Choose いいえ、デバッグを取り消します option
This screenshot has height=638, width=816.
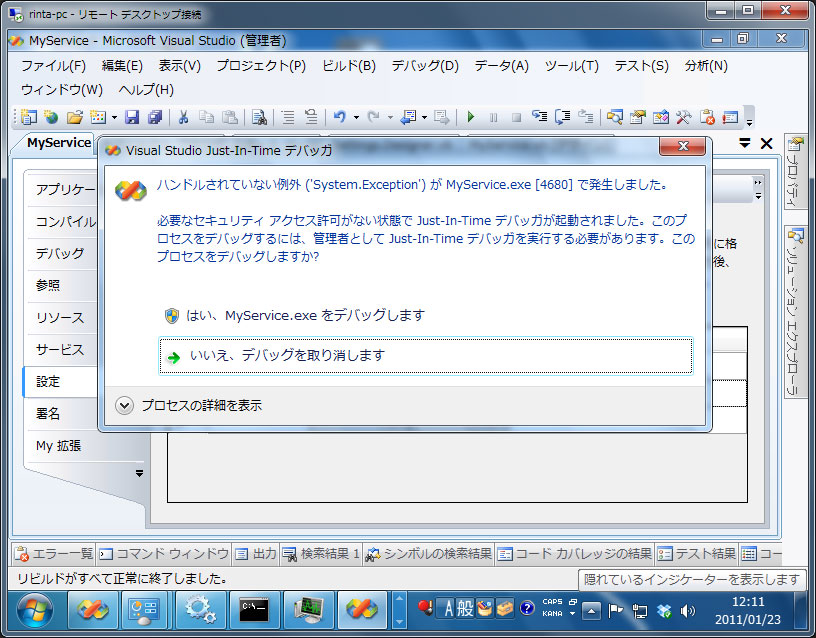click(426, 355)
